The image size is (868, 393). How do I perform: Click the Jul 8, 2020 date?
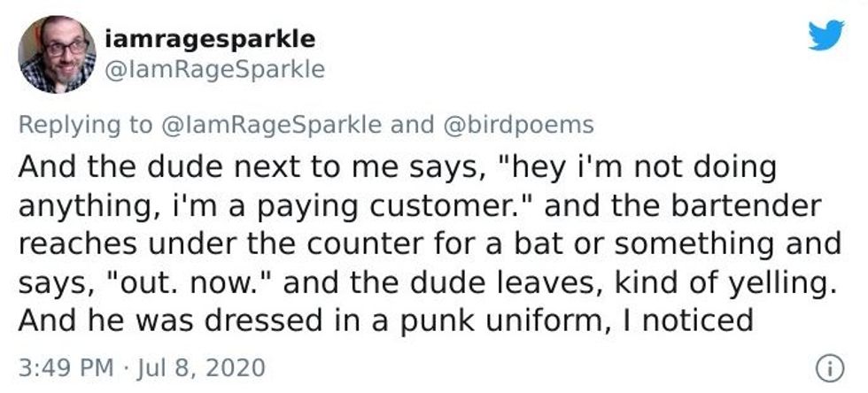pos(190,366)
